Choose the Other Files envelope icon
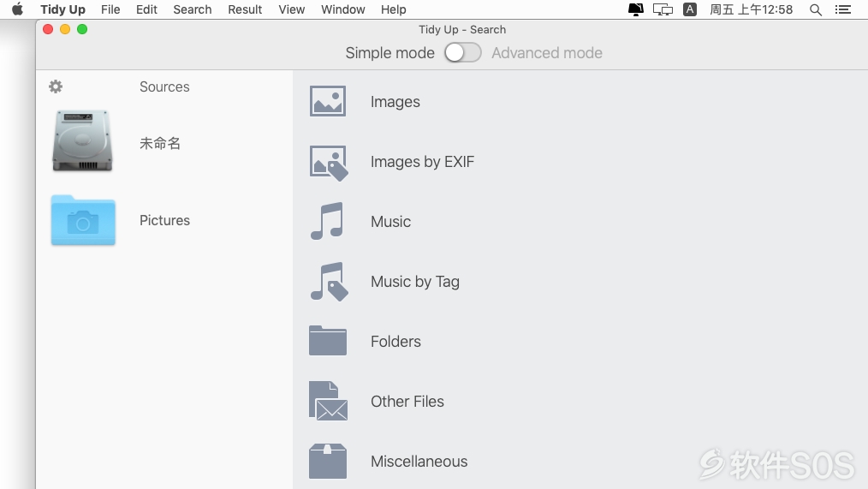 point(328,401)
